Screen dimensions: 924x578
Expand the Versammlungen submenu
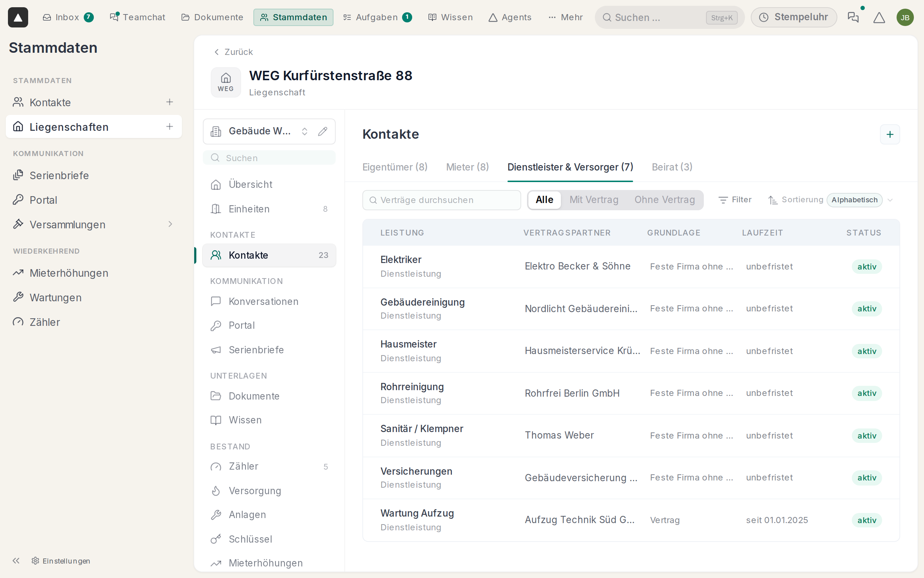[170, 224]
